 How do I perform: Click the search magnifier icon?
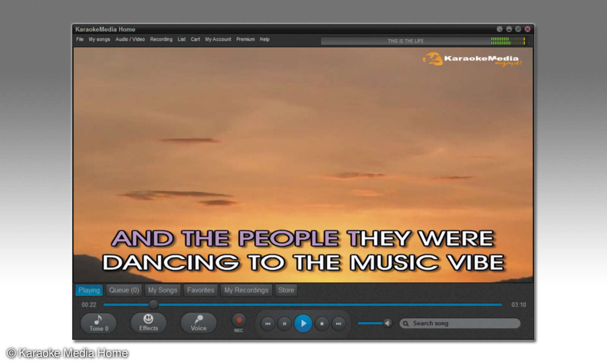[406, 323]
